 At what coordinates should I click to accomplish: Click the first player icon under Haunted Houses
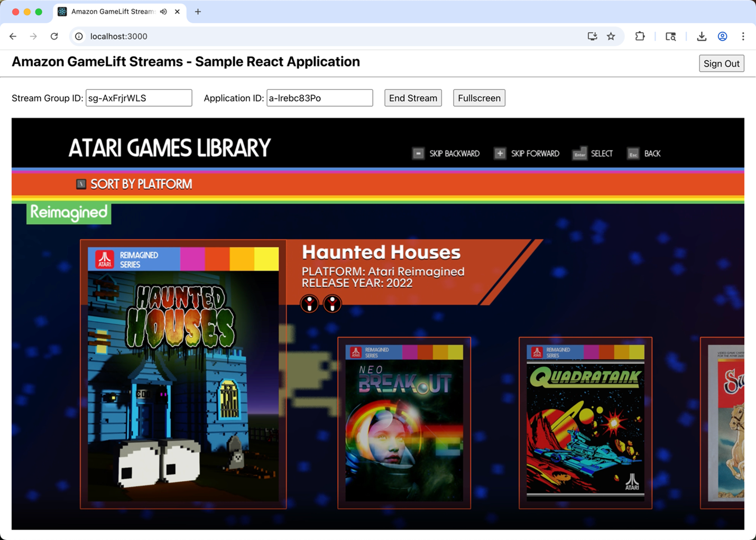coord(309,304)
